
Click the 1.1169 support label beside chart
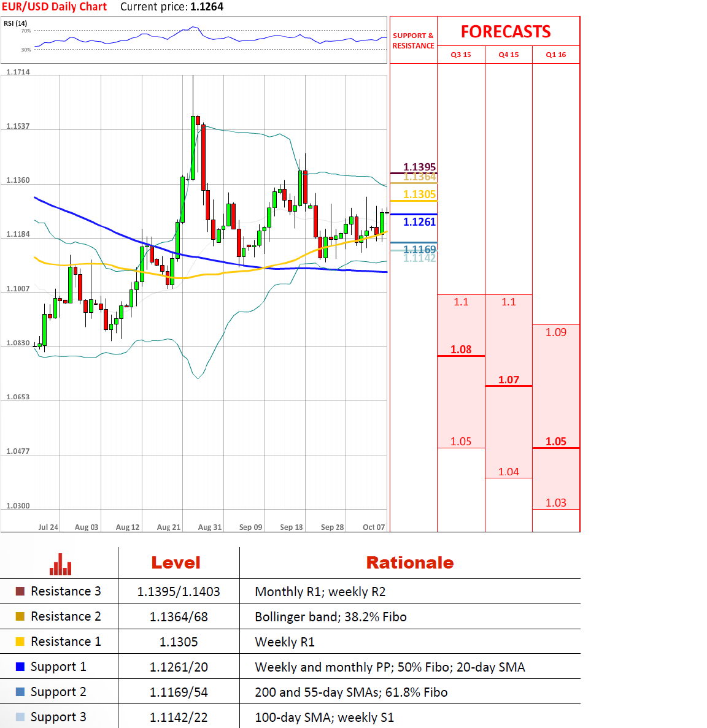click(x=419, y=250)
